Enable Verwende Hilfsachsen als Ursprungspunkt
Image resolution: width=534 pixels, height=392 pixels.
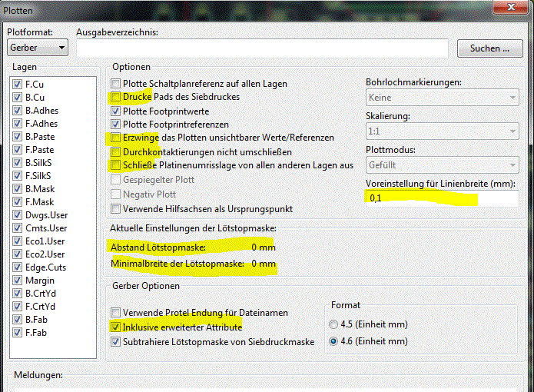pos(116,209)
